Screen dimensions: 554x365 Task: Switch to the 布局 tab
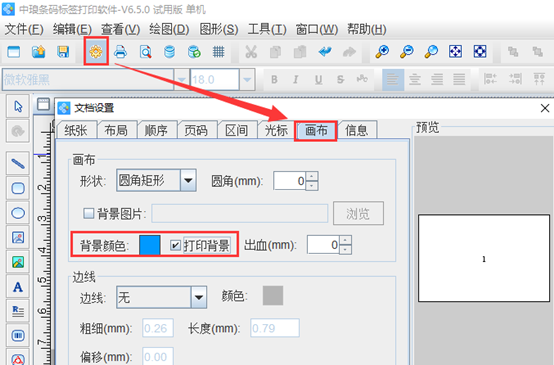point(116,130)
